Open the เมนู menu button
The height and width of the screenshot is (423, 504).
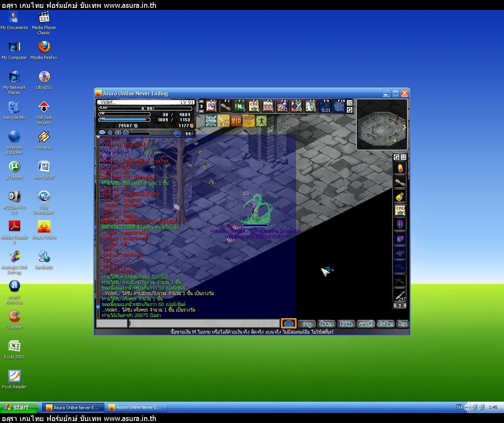pyautogui.click(x=307, y=324)
